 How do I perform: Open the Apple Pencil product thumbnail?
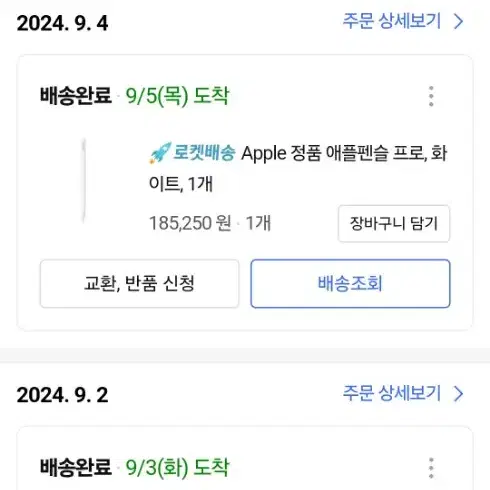[x=84, y=180]
